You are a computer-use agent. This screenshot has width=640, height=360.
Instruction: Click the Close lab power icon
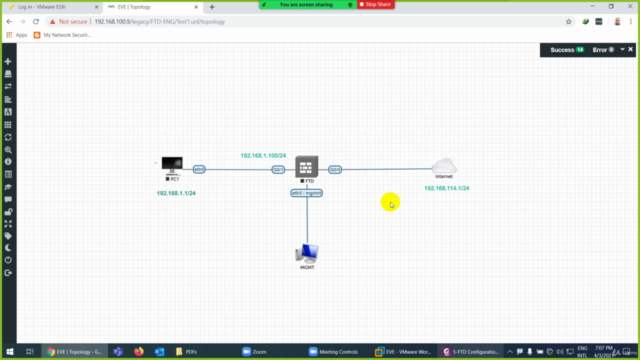(x=8, y=260)
